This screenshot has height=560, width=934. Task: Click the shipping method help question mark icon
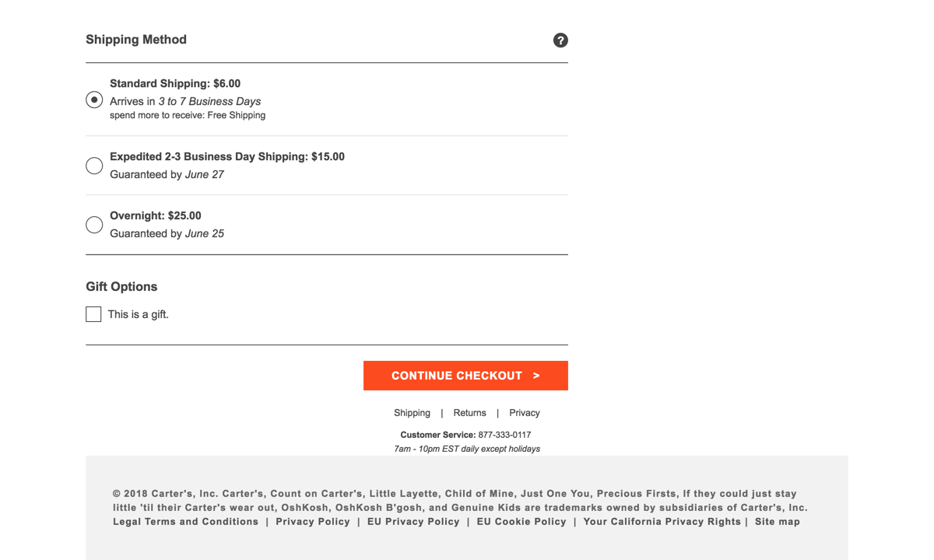click(x=560, y=40)
